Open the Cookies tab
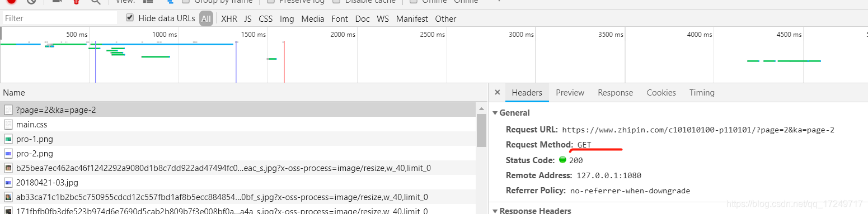The image size is (868, 214). 661,93
